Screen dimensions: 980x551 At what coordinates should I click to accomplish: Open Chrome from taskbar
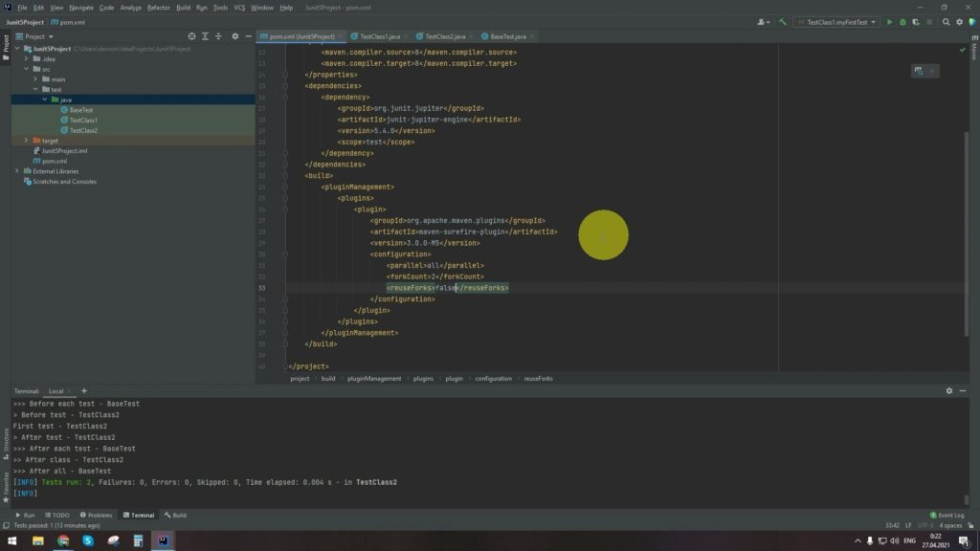tap(63, 541)
